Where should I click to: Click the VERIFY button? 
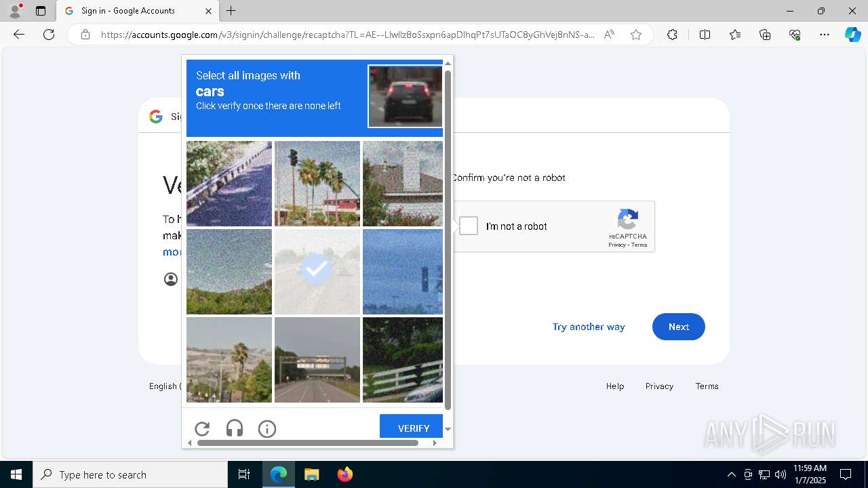pyautogui.click(x=411, y=427)
